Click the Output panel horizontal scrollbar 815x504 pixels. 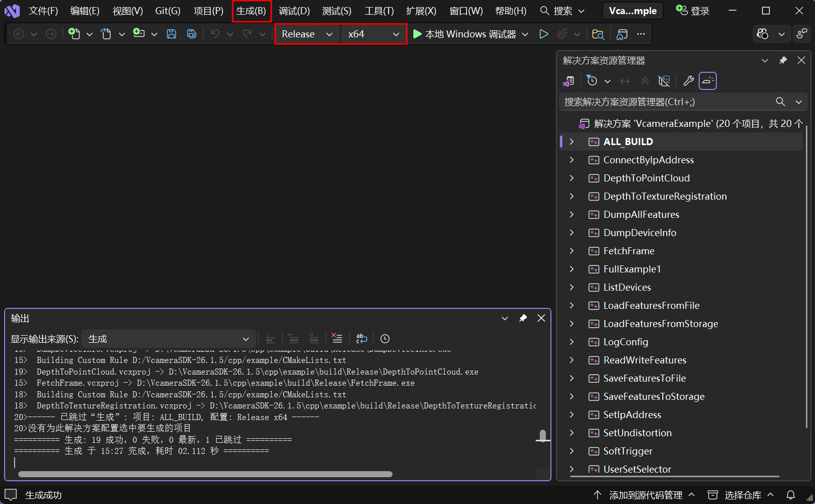tap(205, 474)
